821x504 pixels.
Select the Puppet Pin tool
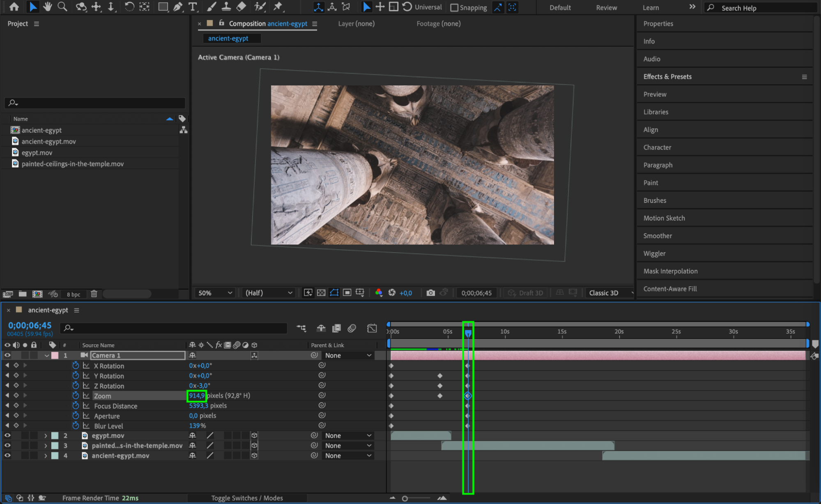tap(278, 7)
